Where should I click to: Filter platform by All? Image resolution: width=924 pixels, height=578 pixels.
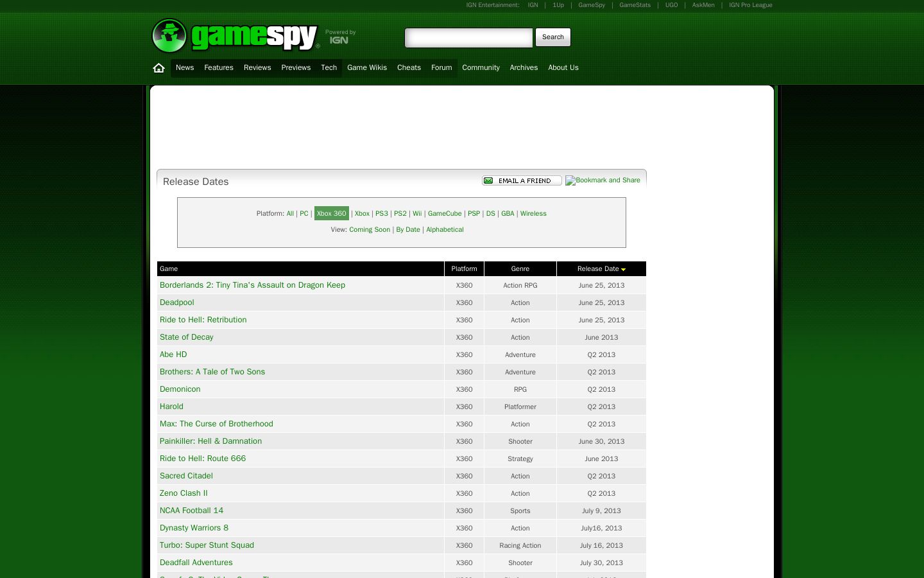(x=290, y=214)
